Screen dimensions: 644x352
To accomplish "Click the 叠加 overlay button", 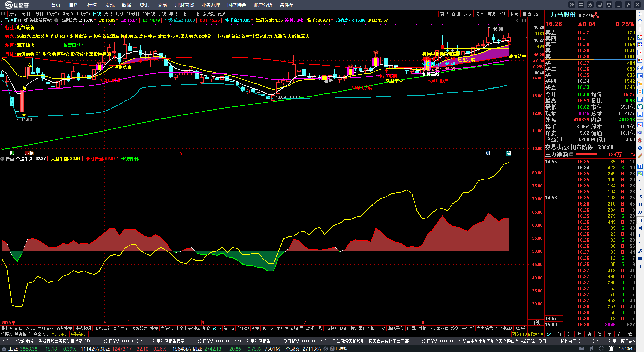I will point(456,14).
